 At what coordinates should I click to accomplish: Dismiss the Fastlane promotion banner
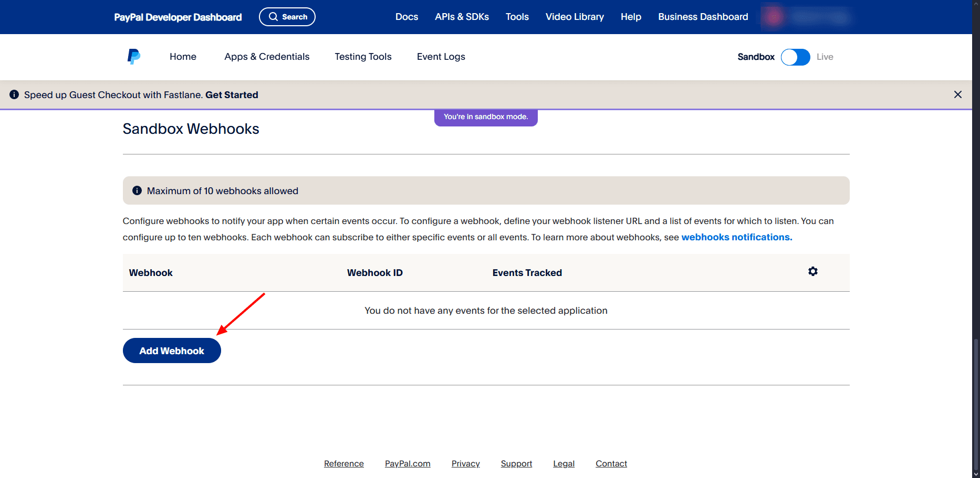(958, 94)
